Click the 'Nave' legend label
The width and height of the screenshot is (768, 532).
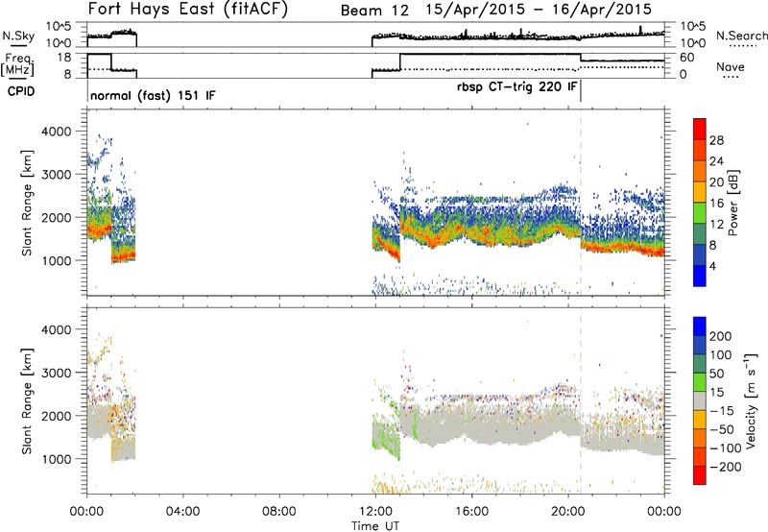[x=731, y=66]
